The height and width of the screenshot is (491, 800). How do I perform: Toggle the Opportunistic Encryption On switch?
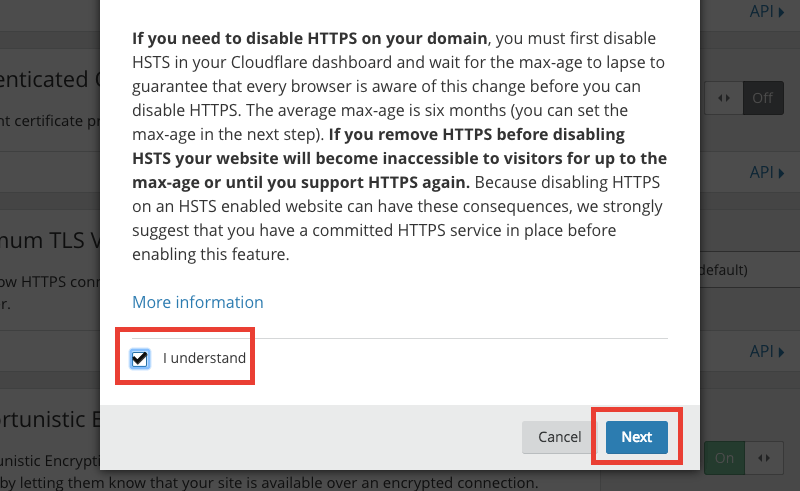click(724, 458)
